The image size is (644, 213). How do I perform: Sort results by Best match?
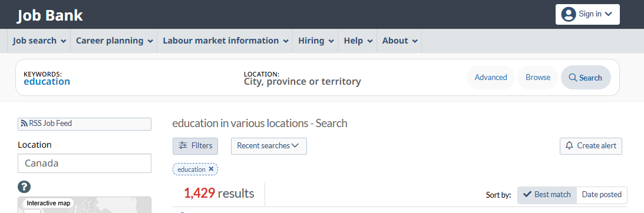click(x=547, y=195)
